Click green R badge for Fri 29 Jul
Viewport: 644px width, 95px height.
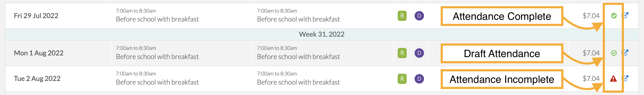(x=402, y=16)
